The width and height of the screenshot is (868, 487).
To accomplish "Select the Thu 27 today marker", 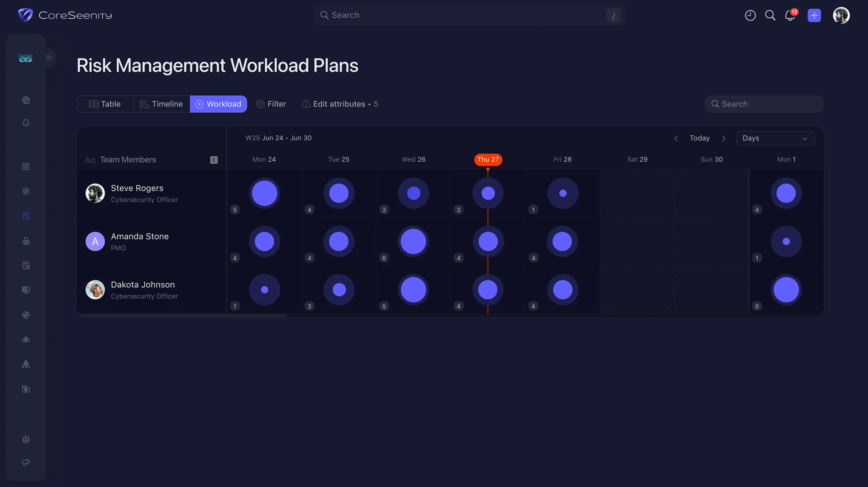I will point(488,160).
